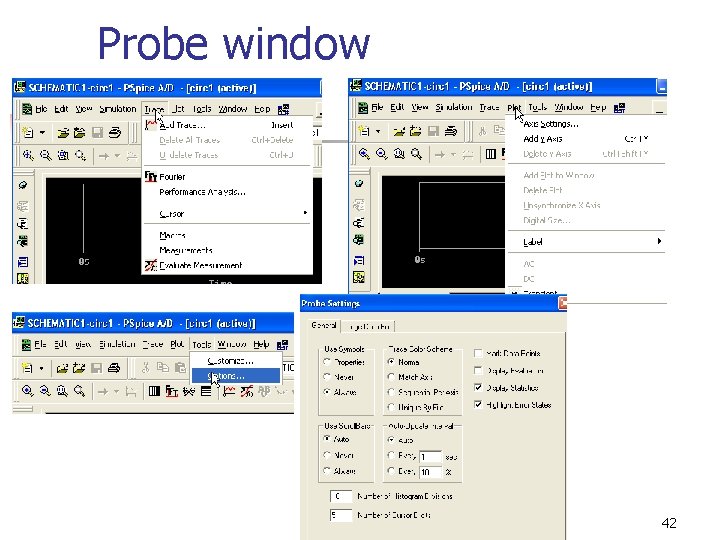This screenshot has height=540, width=720.
Task: Open Window menu in top-right Plot-menu window
Action: 568,107
